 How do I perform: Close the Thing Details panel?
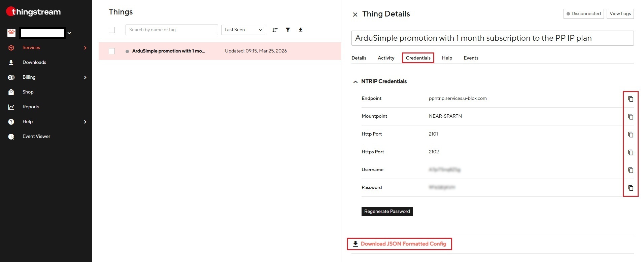click(x=355, y=14)
